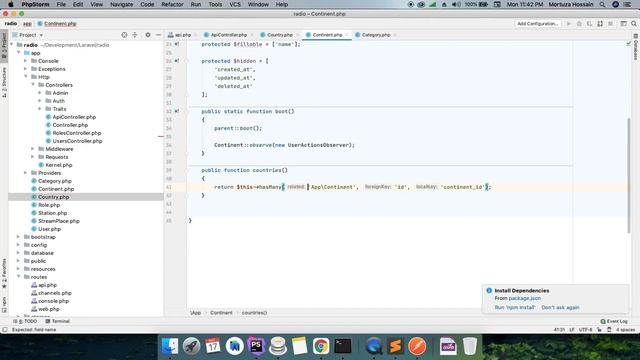Image resolution: width=640 pixels, height=360 pixels.
Task: Toggle the npm tool window side tab
Action: [x=4, y=304]
